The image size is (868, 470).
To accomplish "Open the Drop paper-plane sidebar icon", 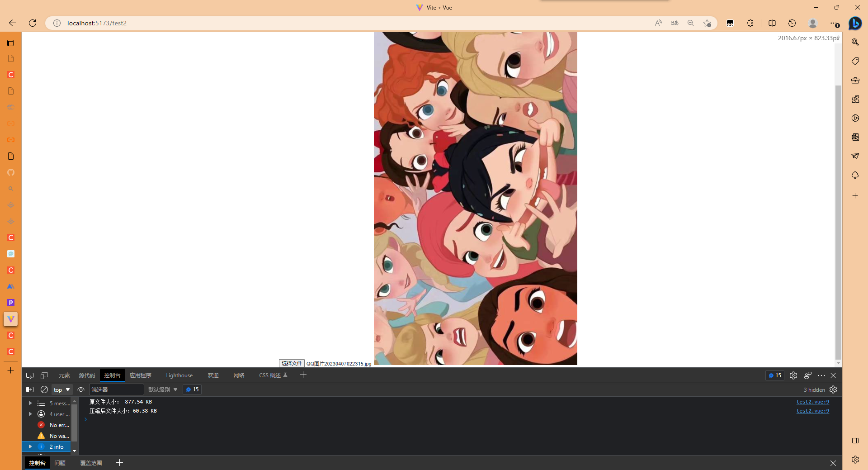I will [855, 156].
